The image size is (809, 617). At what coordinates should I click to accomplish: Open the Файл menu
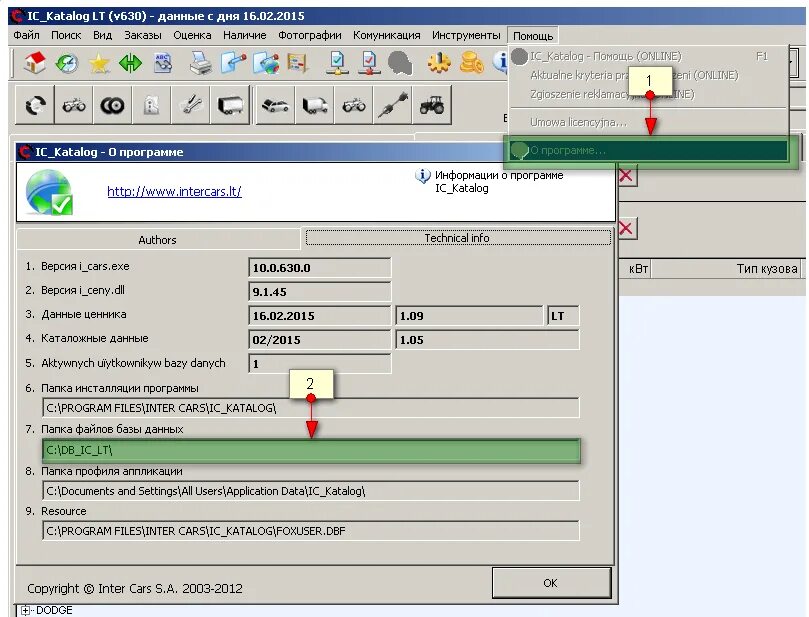(26, 35)
